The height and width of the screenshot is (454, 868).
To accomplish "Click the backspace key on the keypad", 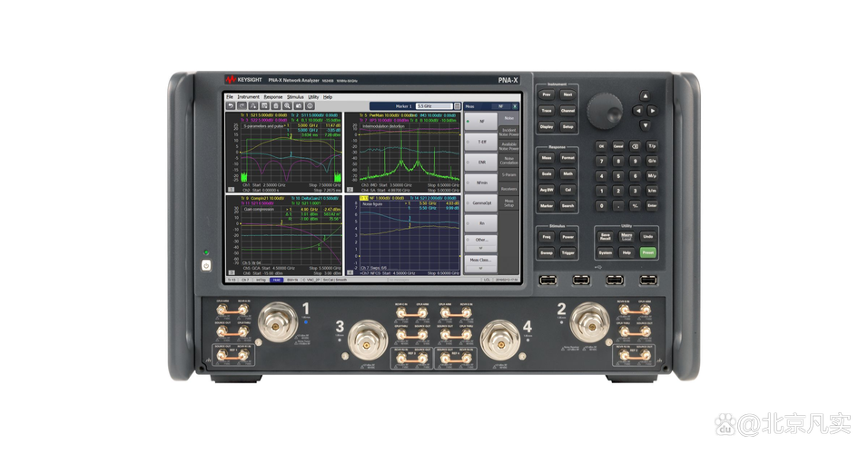I will click(x=635, y=146).
